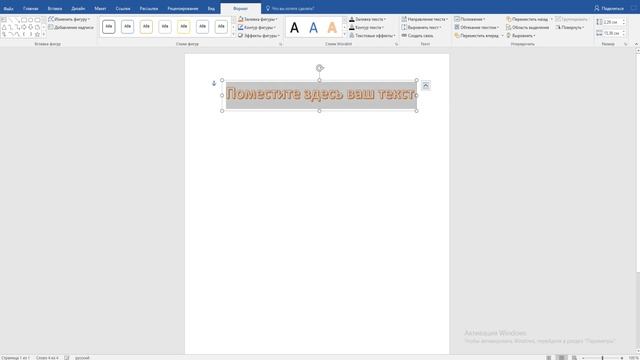The height and width of the screenshot is (360, 640).
Task: Click the WordArt text 'Поместите здесь ваш текст'
Action: pyautogui.click(x=321, y=94)
